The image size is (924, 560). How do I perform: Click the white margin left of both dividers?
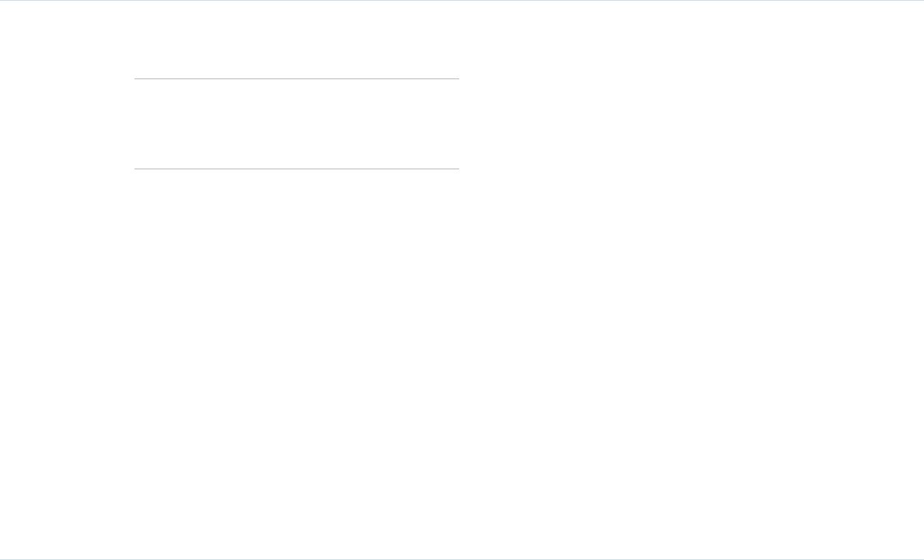(x=66, y=123)
